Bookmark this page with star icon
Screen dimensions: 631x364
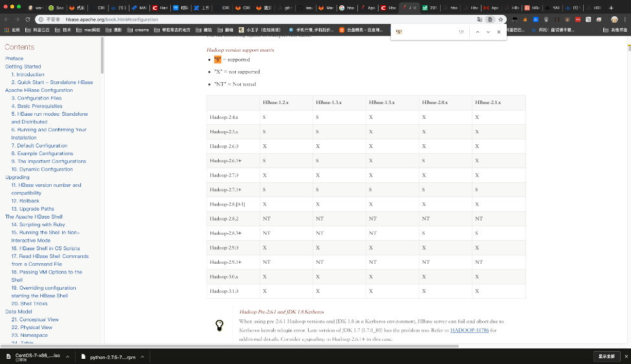[x=501, y=19]
